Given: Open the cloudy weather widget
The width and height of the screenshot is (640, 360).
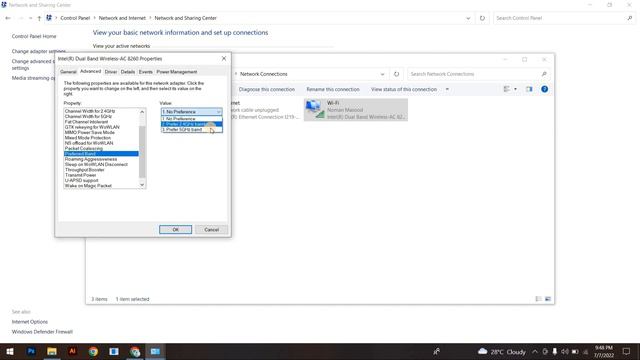Looking at the screenshot, I should point(501,351).
